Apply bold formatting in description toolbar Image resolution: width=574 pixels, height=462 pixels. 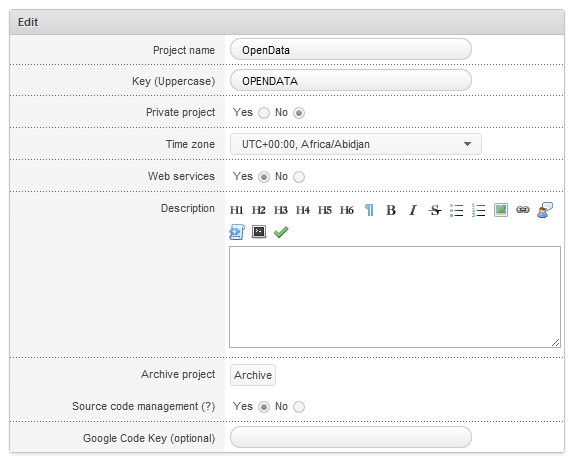click(x=391, y=210)
